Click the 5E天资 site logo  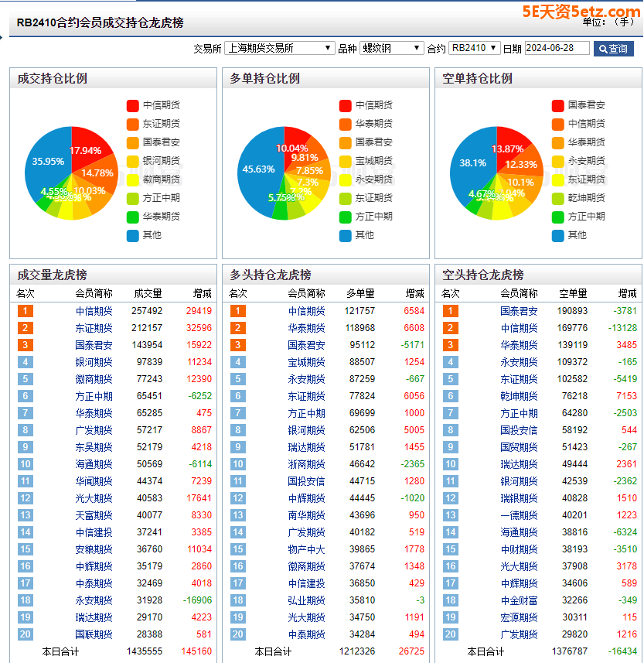pos(581,11)
